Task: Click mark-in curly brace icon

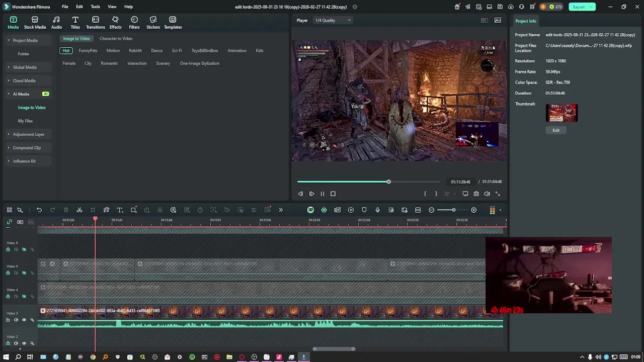Action: pos(425,194)
